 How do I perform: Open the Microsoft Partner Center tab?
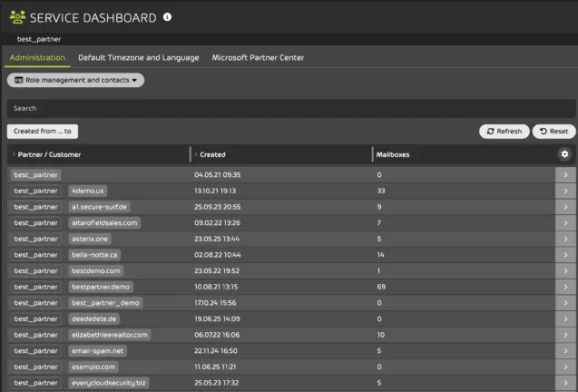coord(258,57)
